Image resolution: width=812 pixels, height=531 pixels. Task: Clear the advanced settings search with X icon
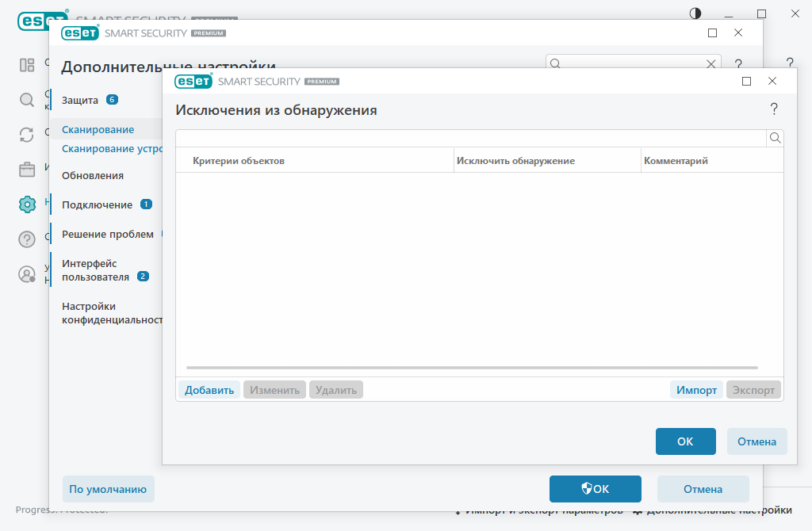(711, 63)
